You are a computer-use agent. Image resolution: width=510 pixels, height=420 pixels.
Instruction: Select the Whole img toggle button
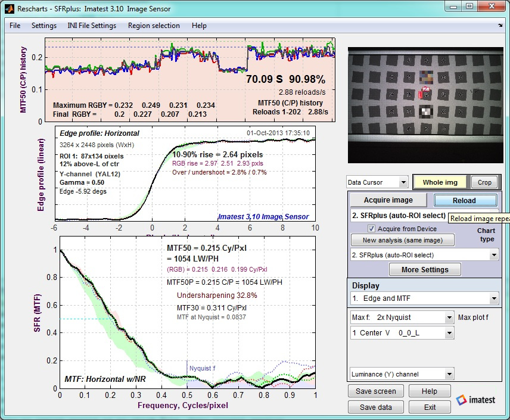[440, 182]
